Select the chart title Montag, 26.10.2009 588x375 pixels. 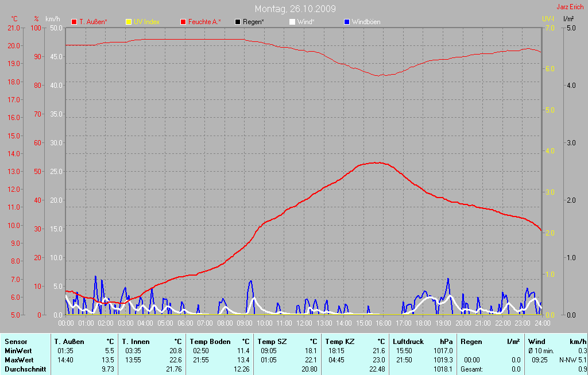click(x=295, y=9)
